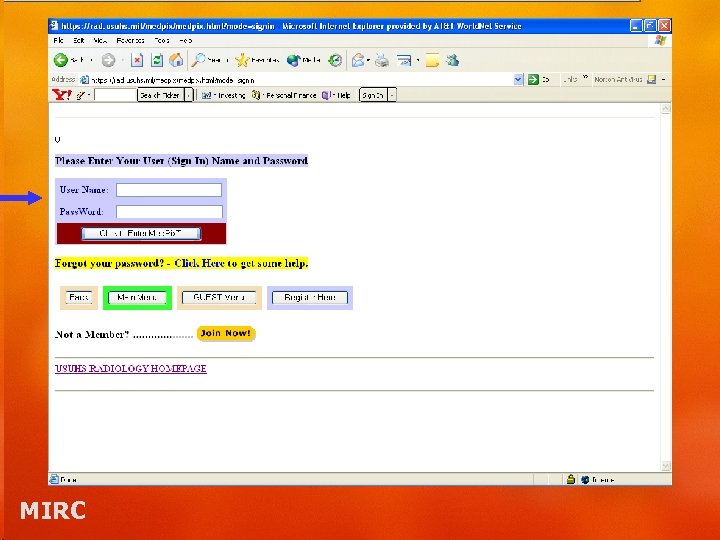Open the Favorites menu
720x540 pixels.
[130, 40]
